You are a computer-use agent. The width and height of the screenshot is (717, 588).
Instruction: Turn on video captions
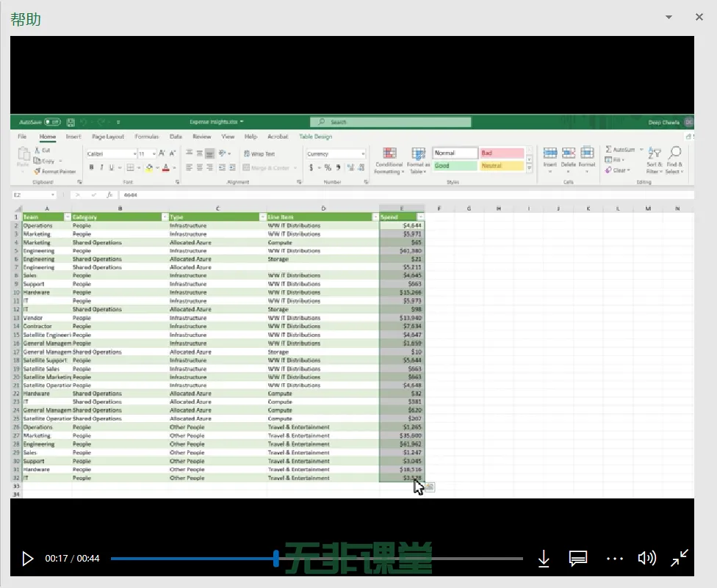tap(578, 559)
